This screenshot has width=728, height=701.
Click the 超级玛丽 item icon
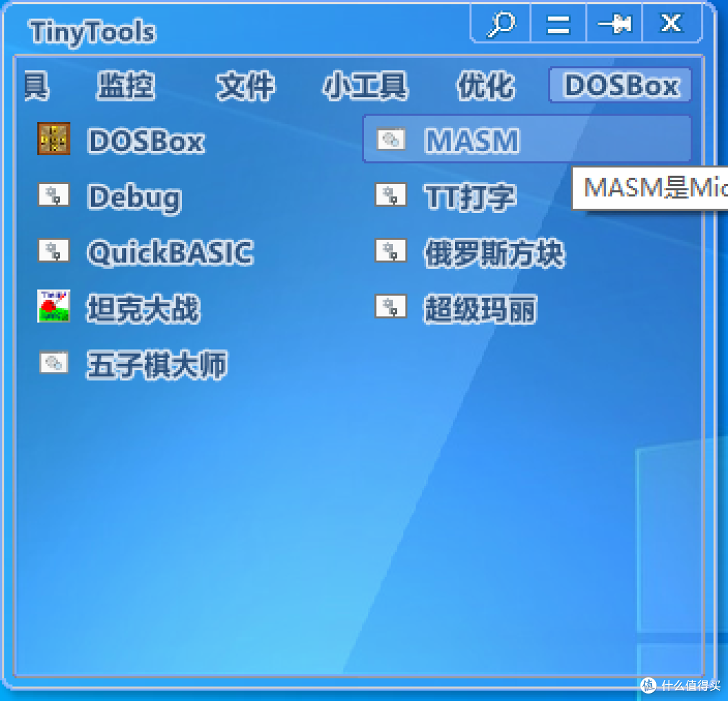coord(391,307)
